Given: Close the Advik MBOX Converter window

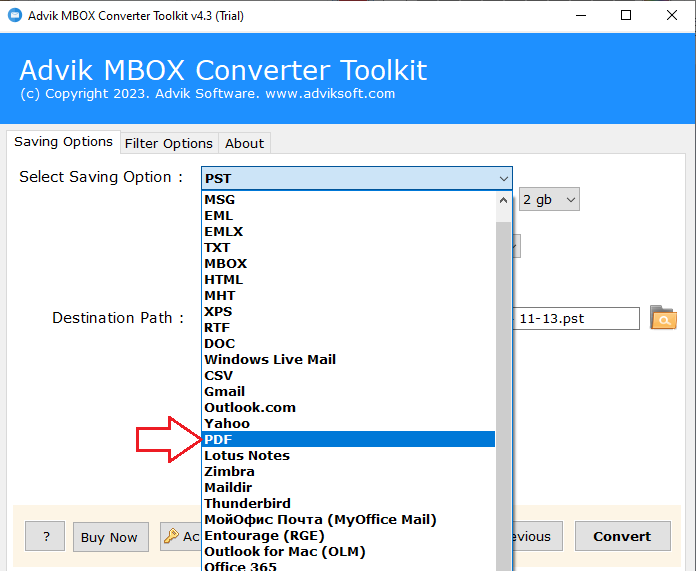Looking at the screenshot, I should point(672,16).
